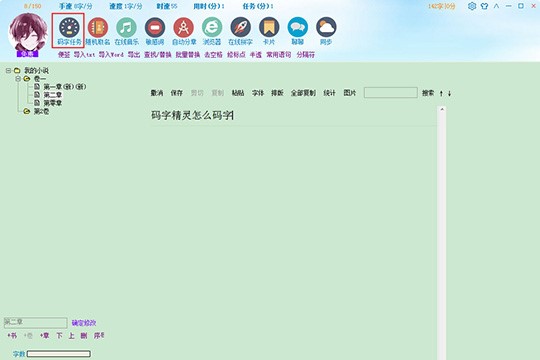Click 分隔符 separator option
Viewport: 540px width, 360px height.
305,54
